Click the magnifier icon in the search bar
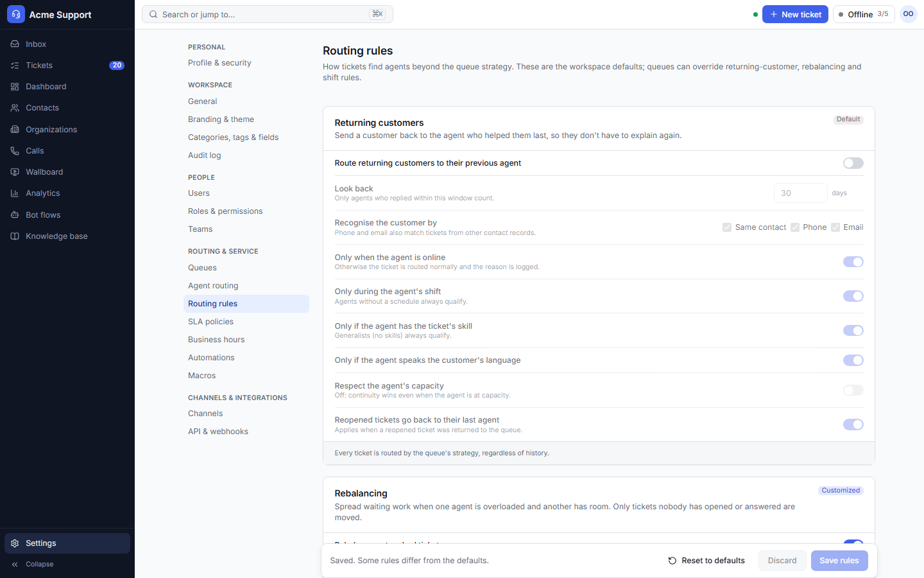Screen dimensions: 924x578 (153, 14)
